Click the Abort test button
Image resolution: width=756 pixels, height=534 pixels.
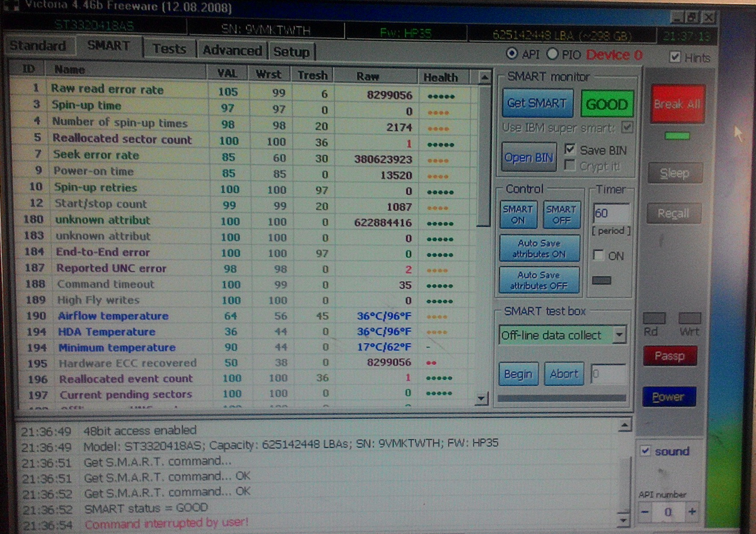click(564, 374)
